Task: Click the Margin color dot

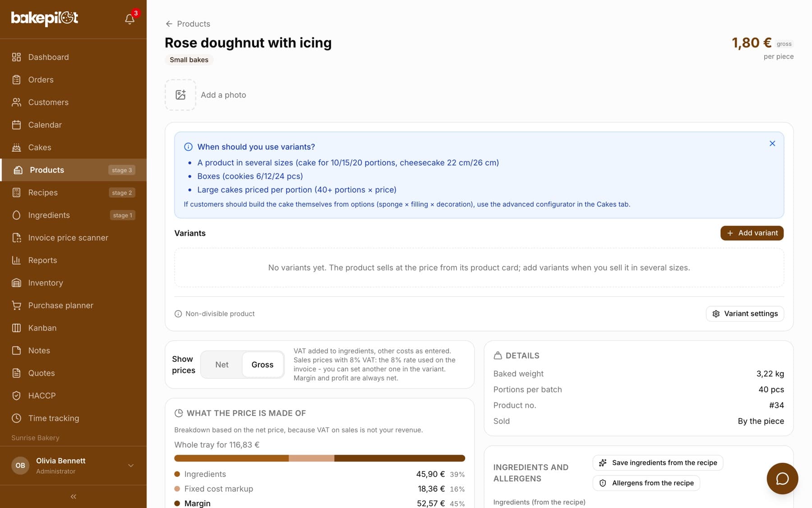Action: tap(177, 503)
